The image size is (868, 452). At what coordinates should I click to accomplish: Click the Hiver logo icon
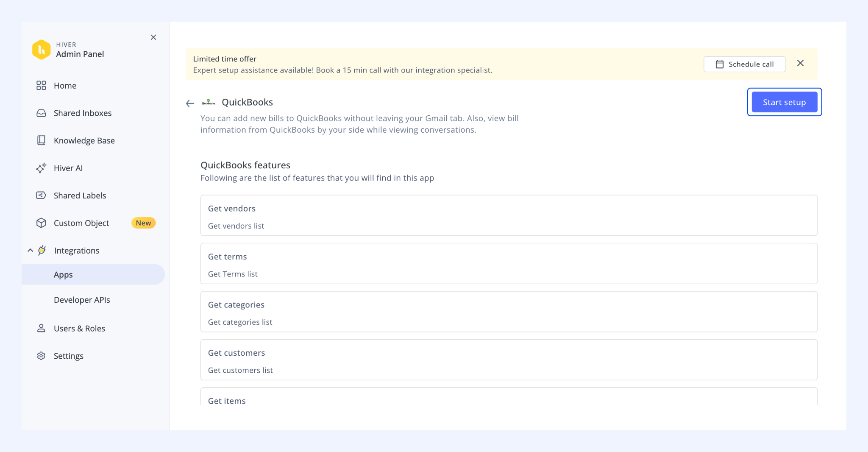coord(42,50)
